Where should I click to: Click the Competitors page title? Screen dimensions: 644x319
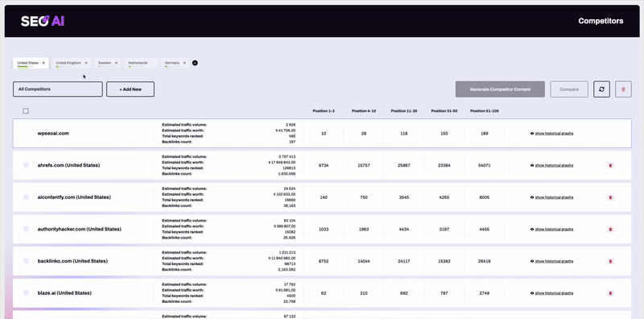tap(601, 21)
